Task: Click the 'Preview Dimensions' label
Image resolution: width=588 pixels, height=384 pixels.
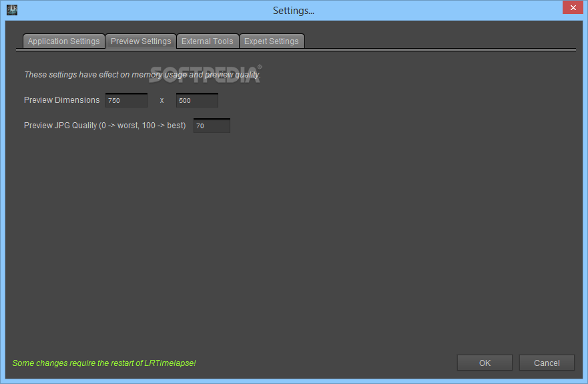Action: [62, 100]
